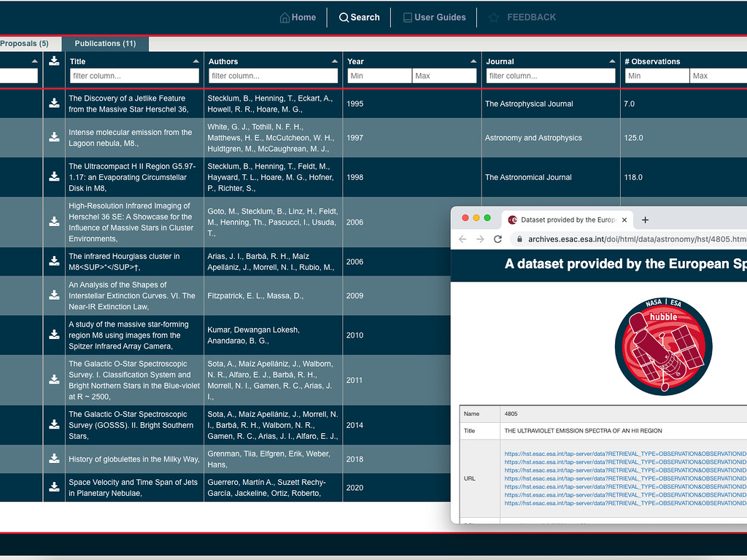Sort by the leftmost cut-off column arrow
747x560 pixels.
pos(34,61)
